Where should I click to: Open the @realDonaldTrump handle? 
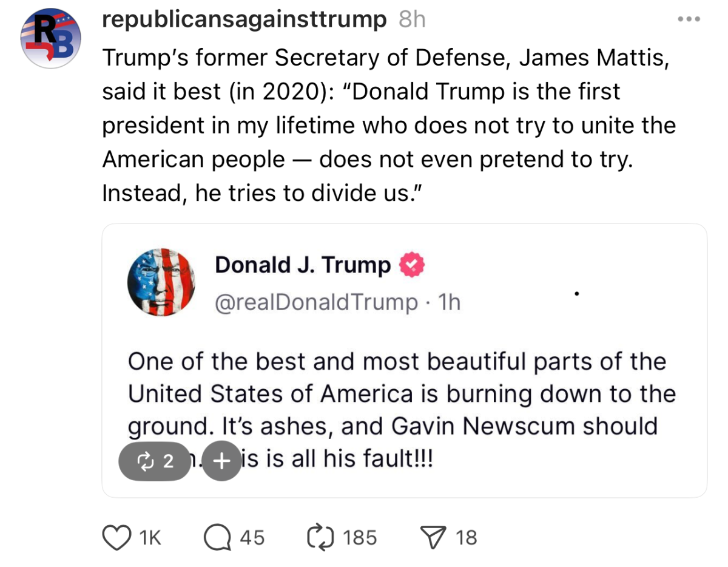point(316,302)
